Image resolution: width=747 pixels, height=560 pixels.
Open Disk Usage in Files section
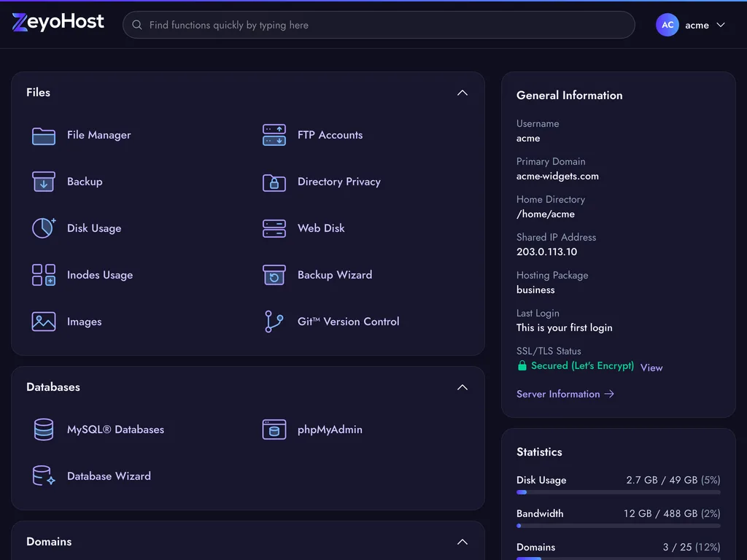(94, 228)
